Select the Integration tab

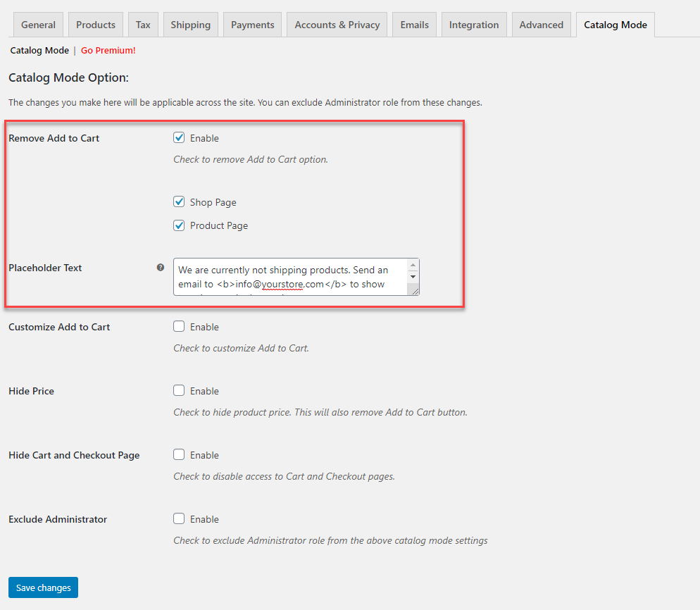pos(474,25)
